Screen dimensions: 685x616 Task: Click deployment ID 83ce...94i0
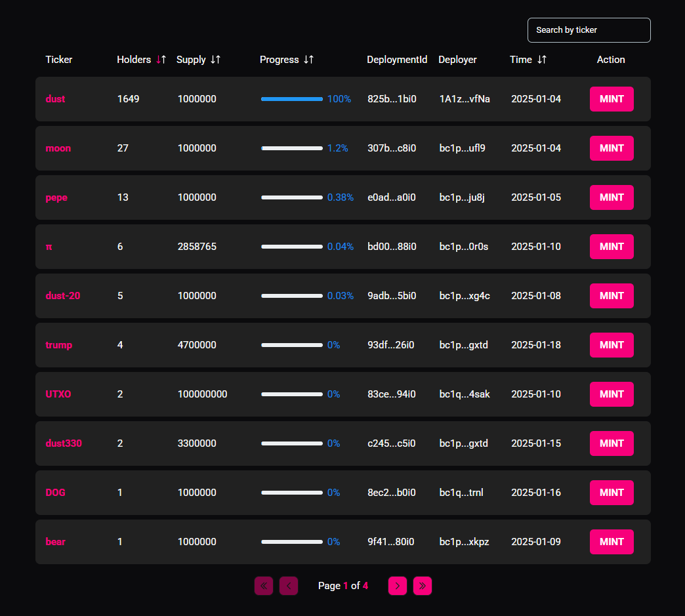point(392,394)
